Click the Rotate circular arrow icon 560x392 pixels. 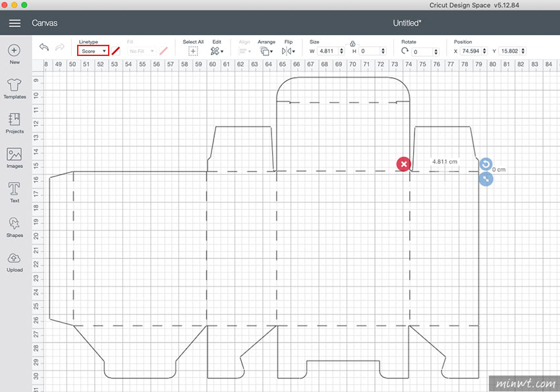(405, 51)
